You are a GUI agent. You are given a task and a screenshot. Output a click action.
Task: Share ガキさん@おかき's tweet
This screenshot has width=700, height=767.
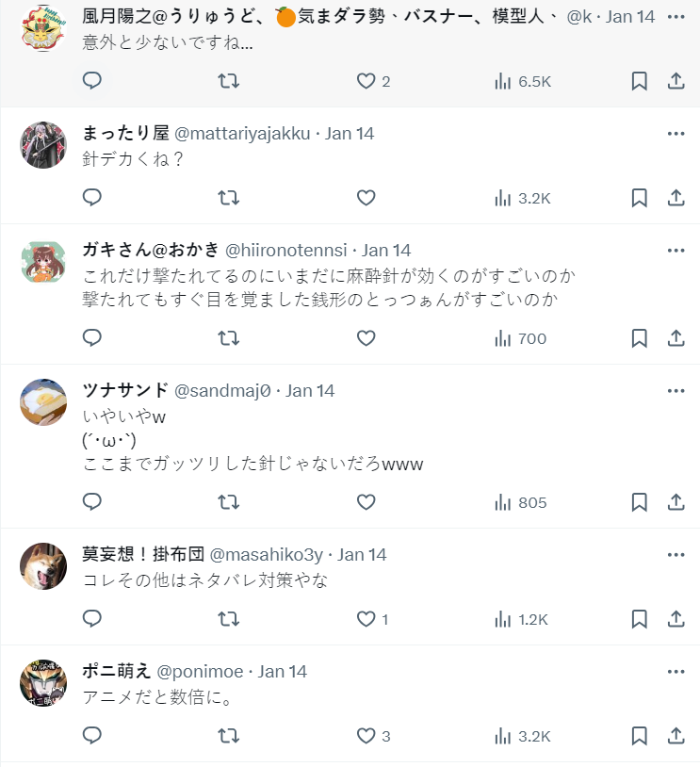[x=676, y=338]
